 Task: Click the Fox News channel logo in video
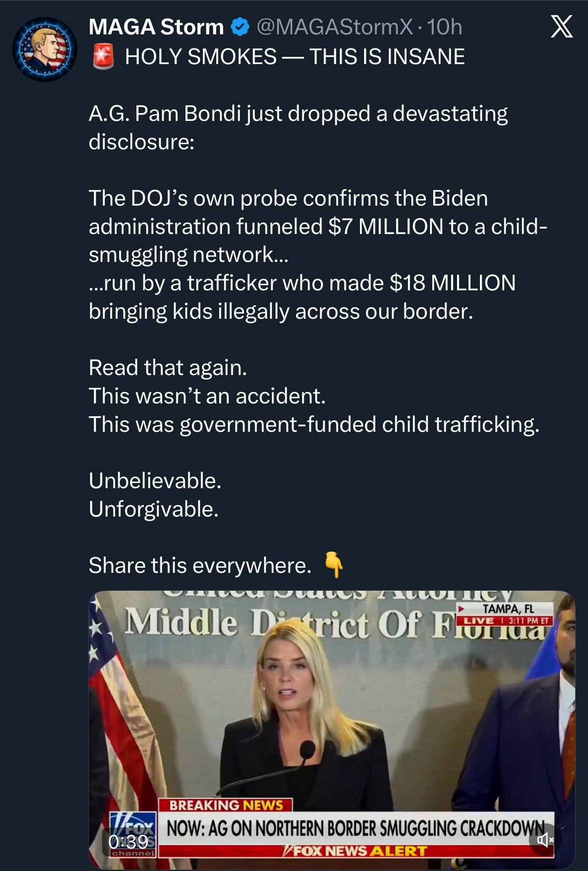point(133,830)
